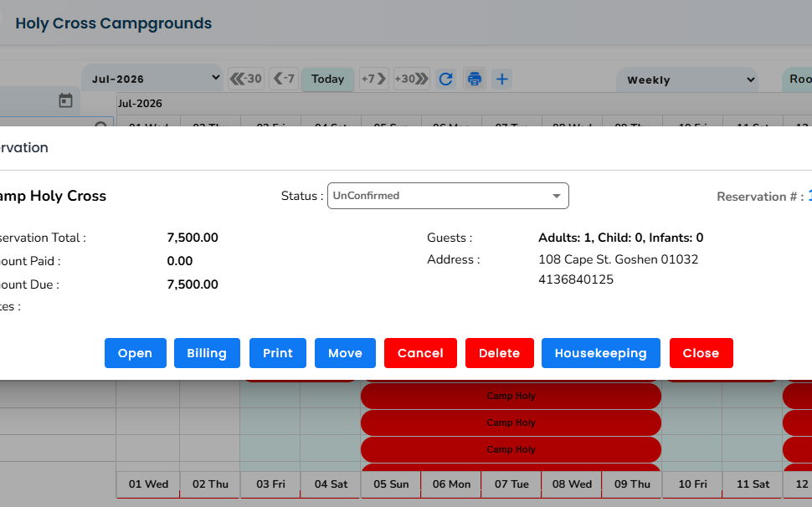Advance 30 days with +30 arrow
This screenshot has width=812, height=507.
[x=412, y=79]
